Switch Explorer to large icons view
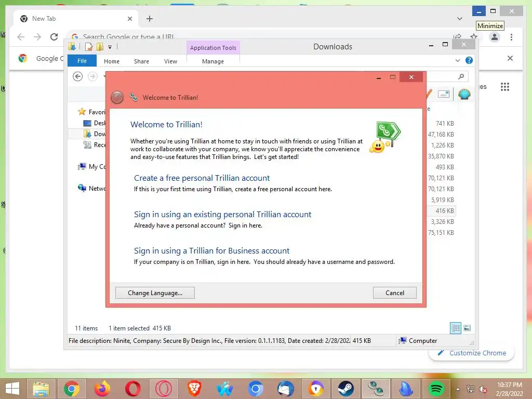This screenshot has width=532, height=399. 467,328
